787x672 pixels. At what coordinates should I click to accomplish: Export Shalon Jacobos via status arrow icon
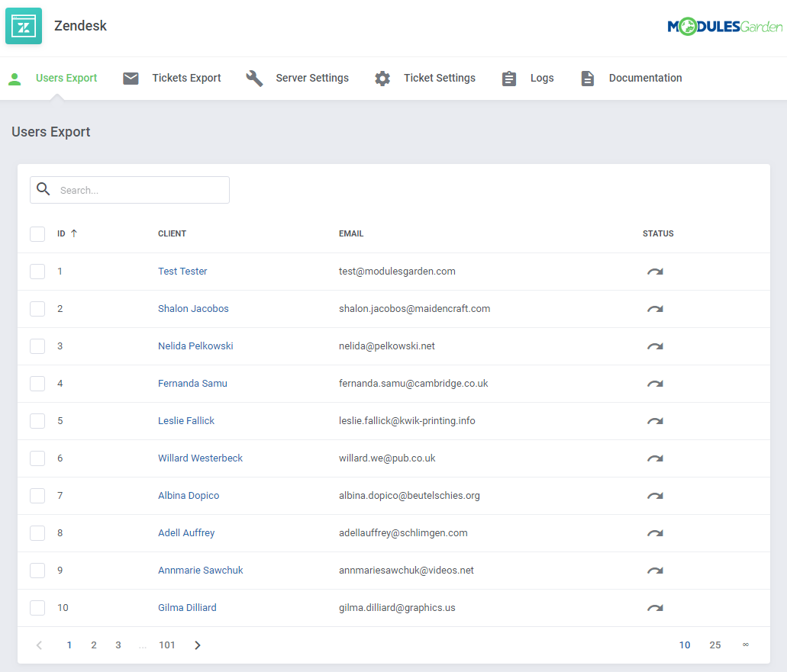point(655,309)
